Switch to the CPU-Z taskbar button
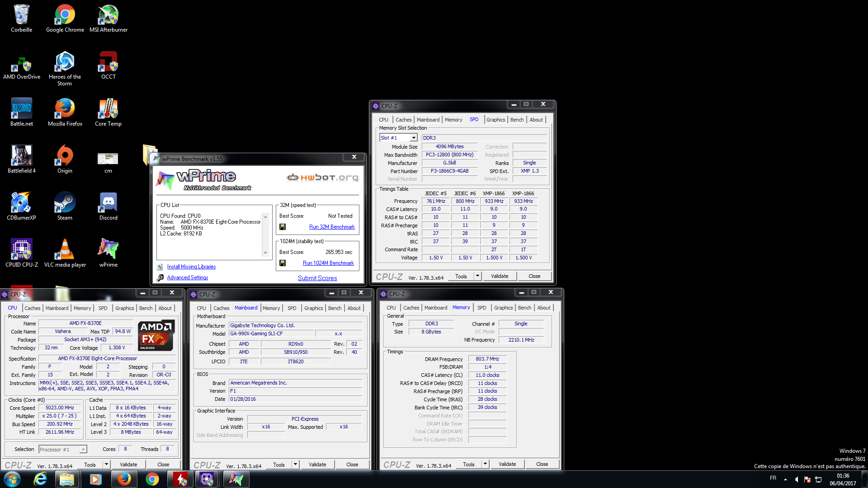 pos(208,479)
